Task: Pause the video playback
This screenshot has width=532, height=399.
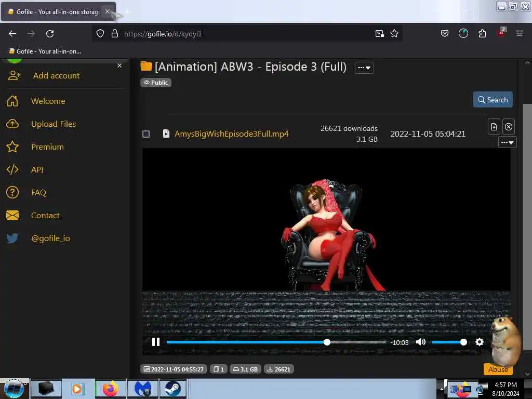Action: pos(156,342)
